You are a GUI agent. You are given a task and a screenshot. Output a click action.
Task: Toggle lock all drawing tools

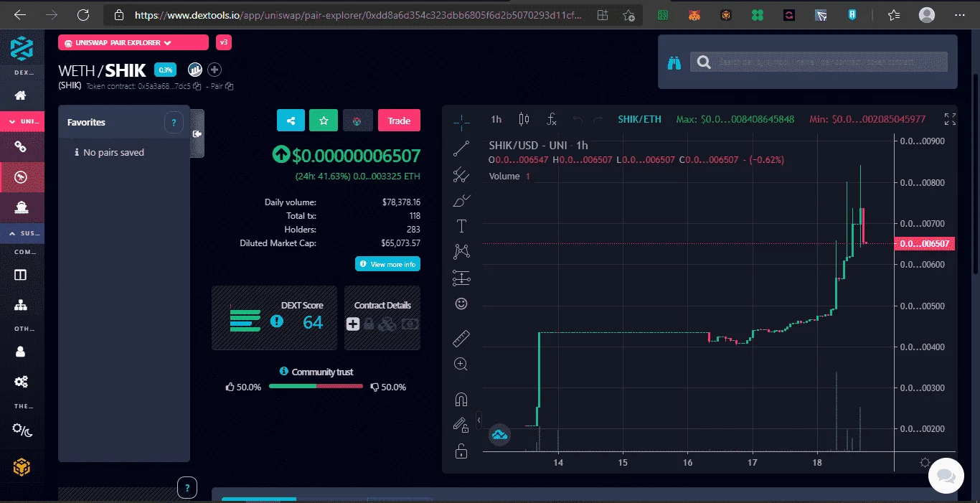pos(461,451)
